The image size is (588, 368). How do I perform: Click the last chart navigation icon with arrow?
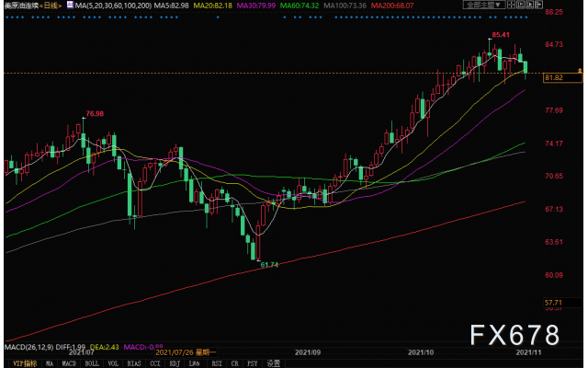(x=538, y=5)
